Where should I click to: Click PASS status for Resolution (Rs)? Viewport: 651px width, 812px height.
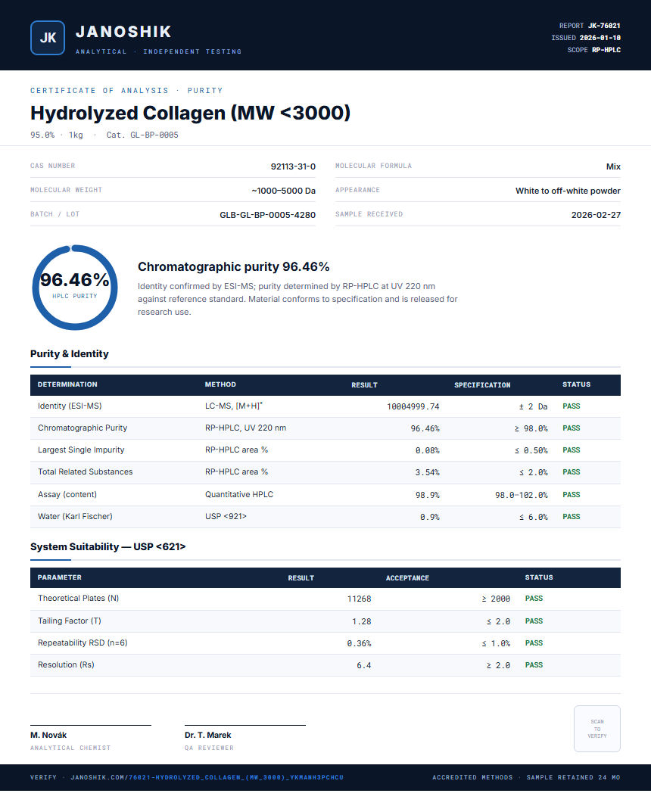[x=534, y=665]
